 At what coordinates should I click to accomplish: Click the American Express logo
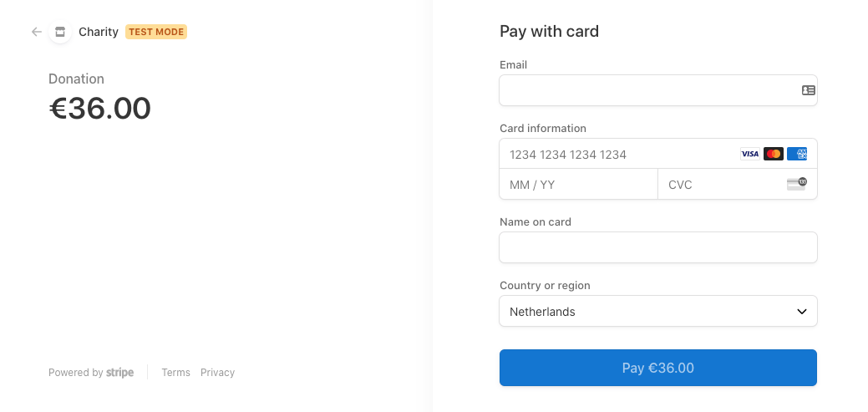797,154
